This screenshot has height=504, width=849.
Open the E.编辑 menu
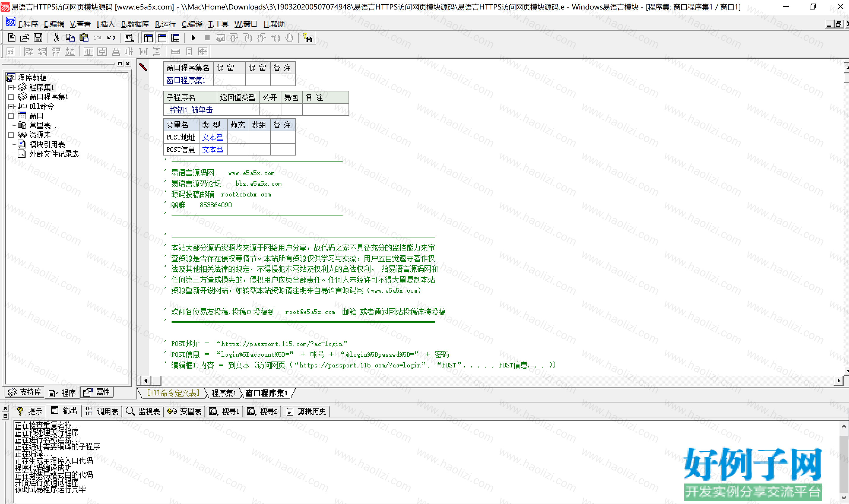point(54,24)
